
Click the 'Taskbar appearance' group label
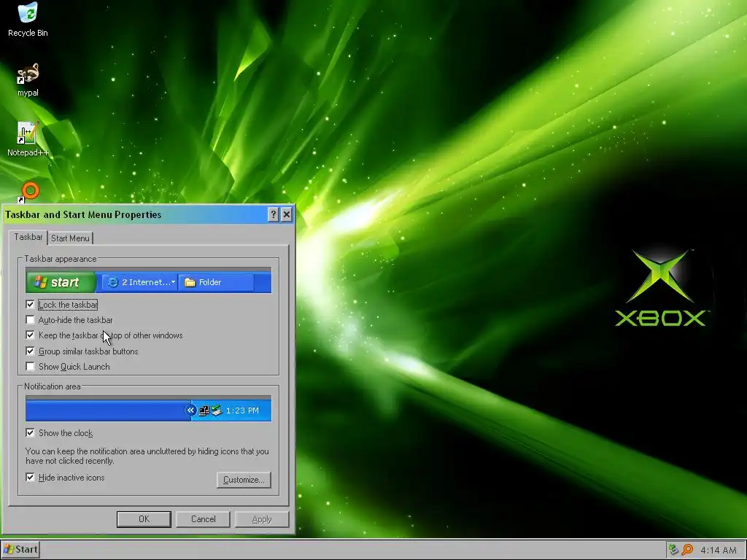click(x=61, y=259)
